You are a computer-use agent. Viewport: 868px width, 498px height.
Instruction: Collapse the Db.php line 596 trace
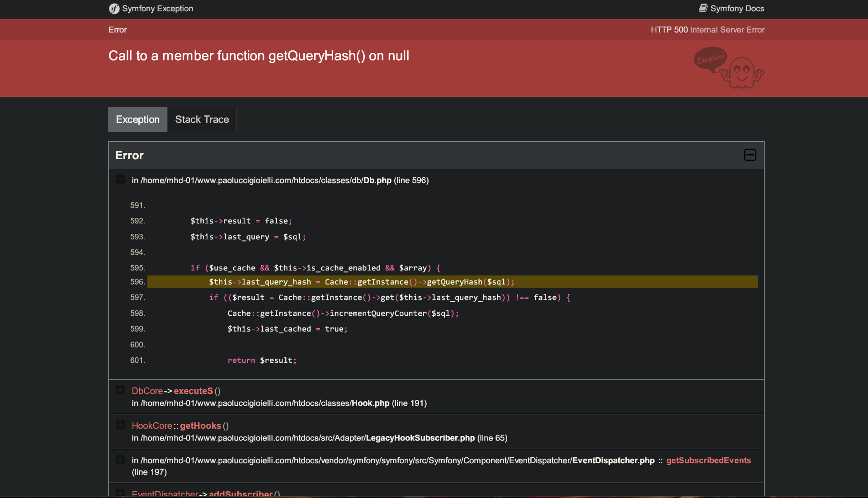pos(120,180)
